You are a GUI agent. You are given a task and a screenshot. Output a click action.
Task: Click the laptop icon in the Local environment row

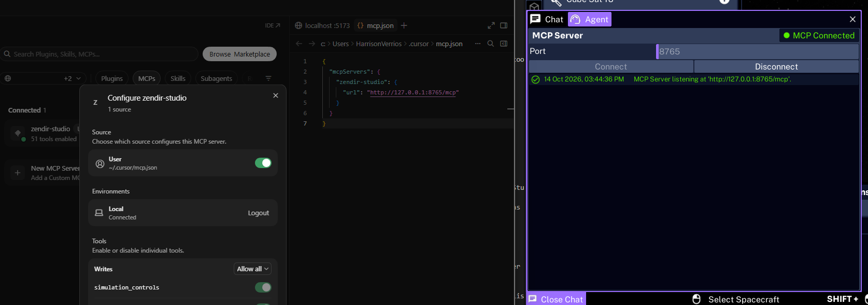pos(99,213)
